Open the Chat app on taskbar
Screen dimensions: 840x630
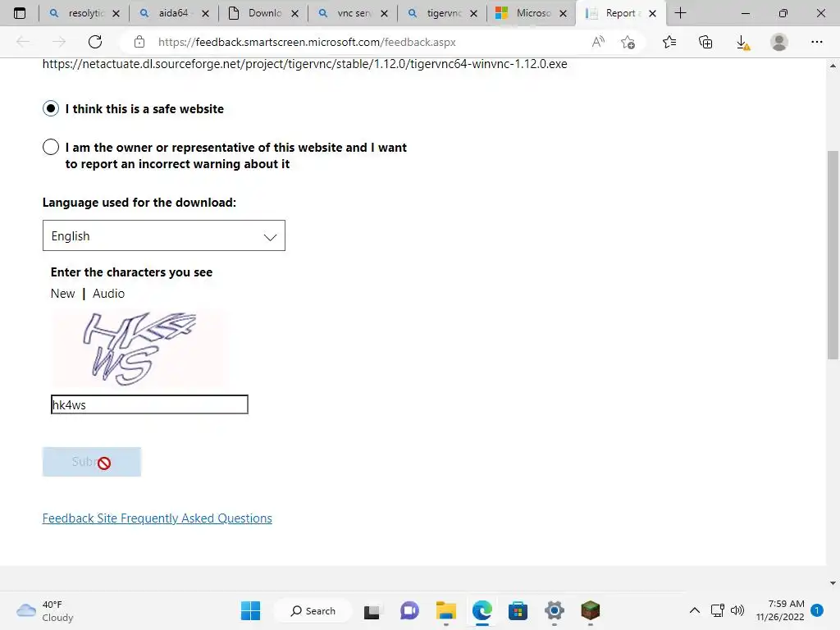click(409, 610)
